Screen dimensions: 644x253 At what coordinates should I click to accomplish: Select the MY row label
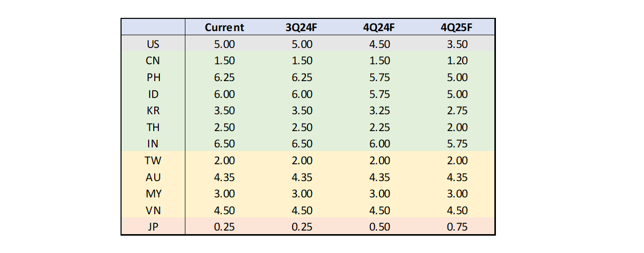tap(153, 194)
